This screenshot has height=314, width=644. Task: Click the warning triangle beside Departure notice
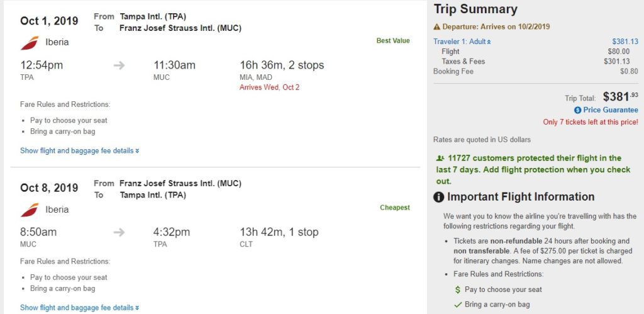click(437, 27)
